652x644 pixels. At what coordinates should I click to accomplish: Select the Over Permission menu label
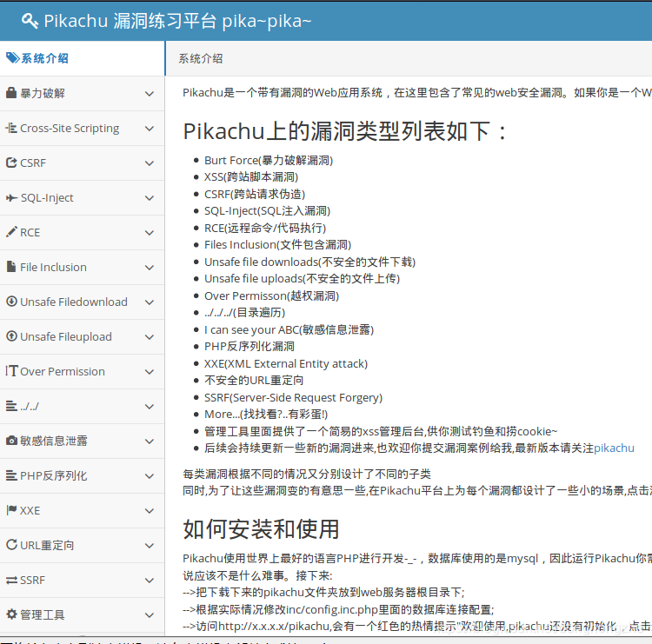point(63,371)
